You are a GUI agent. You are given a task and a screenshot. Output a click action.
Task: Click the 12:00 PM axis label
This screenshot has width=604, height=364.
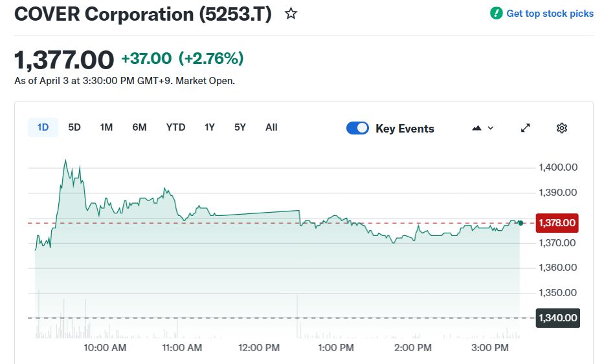tap(259, 348)
